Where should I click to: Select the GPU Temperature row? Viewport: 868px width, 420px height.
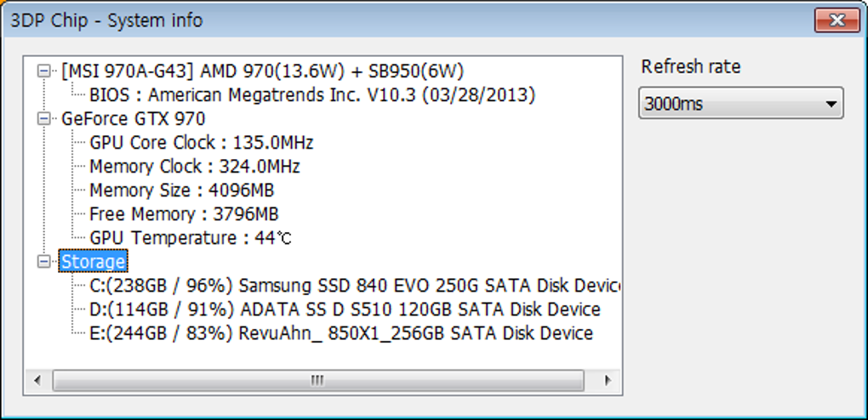[x=190, y=238]
